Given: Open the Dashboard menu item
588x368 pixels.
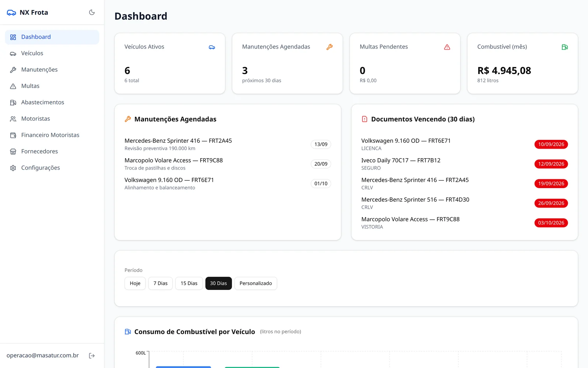Looking at the screenshot, I should 52,37.
